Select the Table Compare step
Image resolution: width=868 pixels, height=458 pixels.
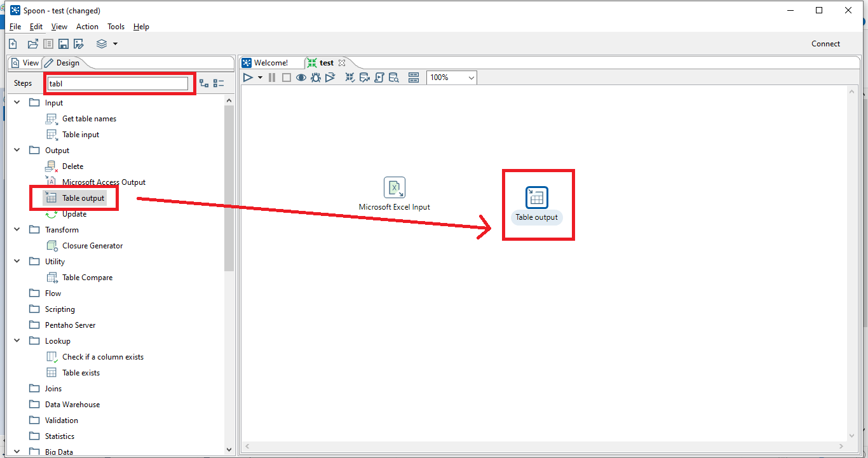click(87, 278)
